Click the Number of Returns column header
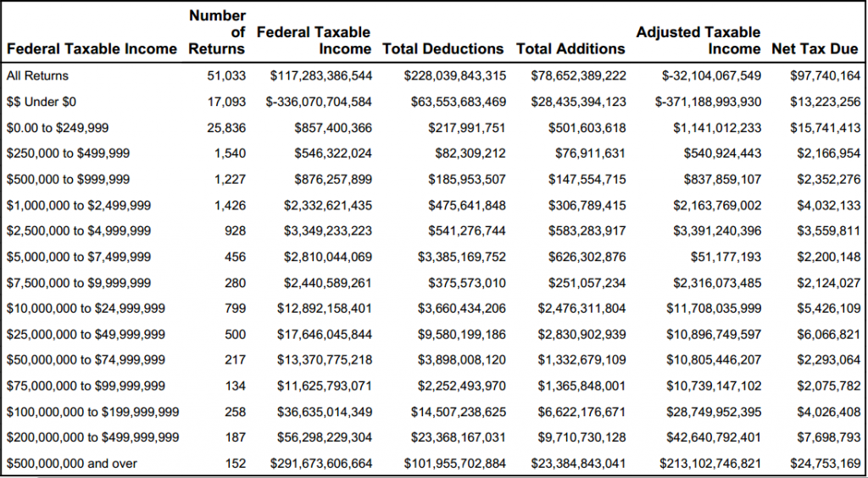 [x=217, y=31]
